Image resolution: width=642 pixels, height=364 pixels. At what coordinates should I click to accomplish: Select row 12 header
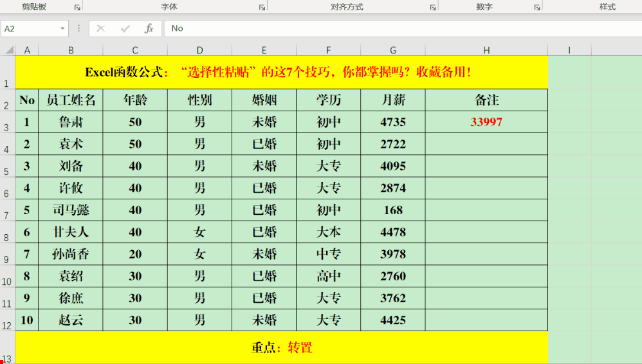[x=7, y=320]
